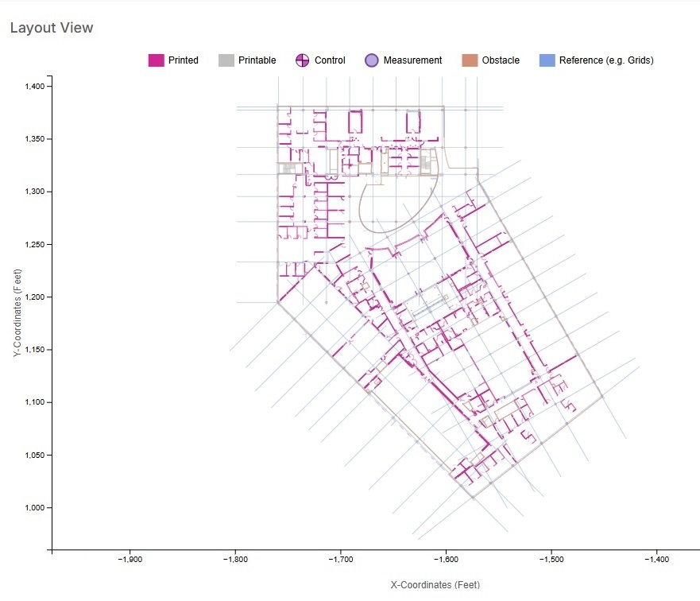Click the Obstacle orange legend swatch
700x601 pixels.
[470, 60]
